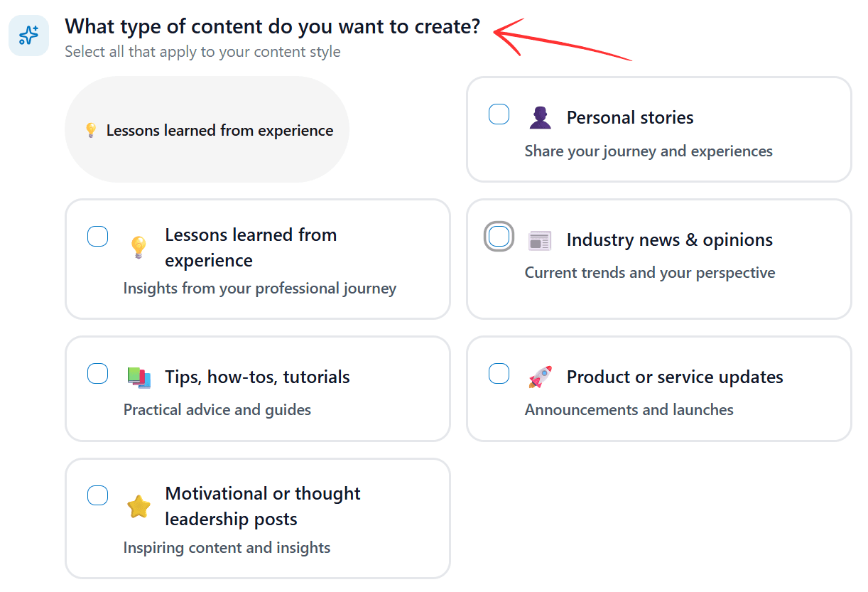
Task: Check the Tips, how-tos, tutorials checkbox
Action: tap(97, 373)
